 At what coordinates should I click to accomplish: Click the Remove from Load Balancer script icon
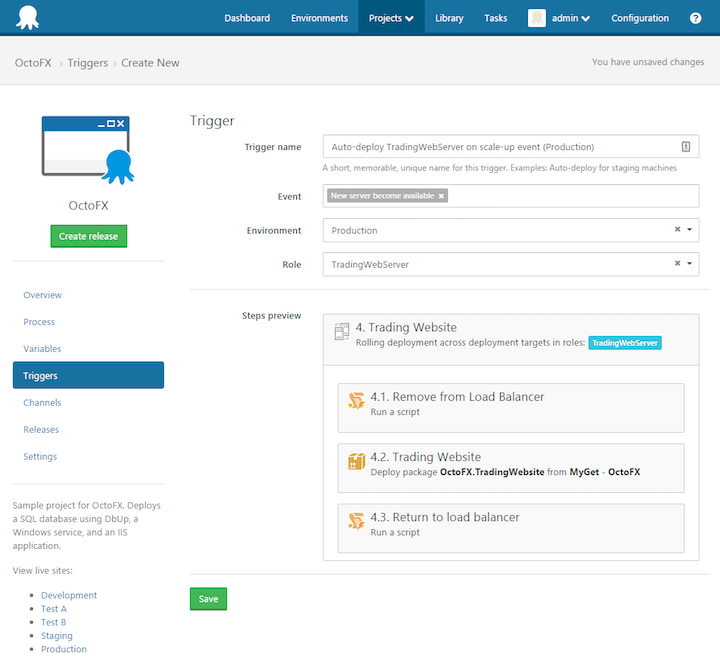pos(356,401)
